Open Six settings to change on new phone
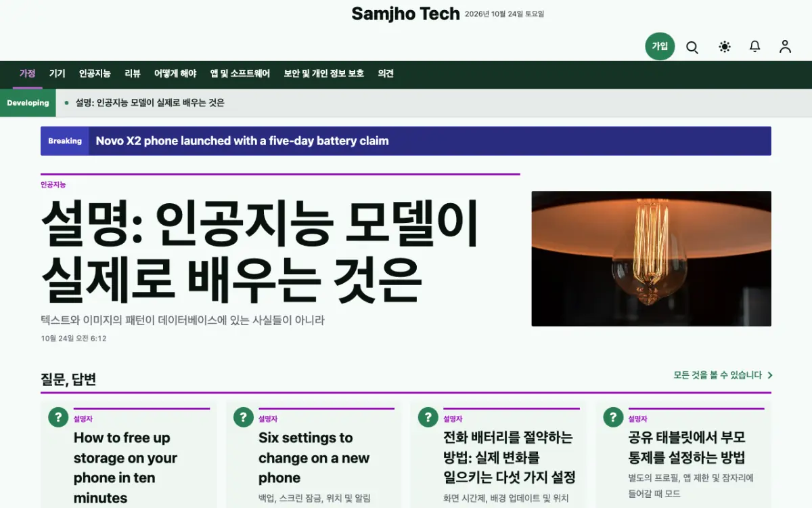Screen dimensions: 812x508 coord(314,458)
